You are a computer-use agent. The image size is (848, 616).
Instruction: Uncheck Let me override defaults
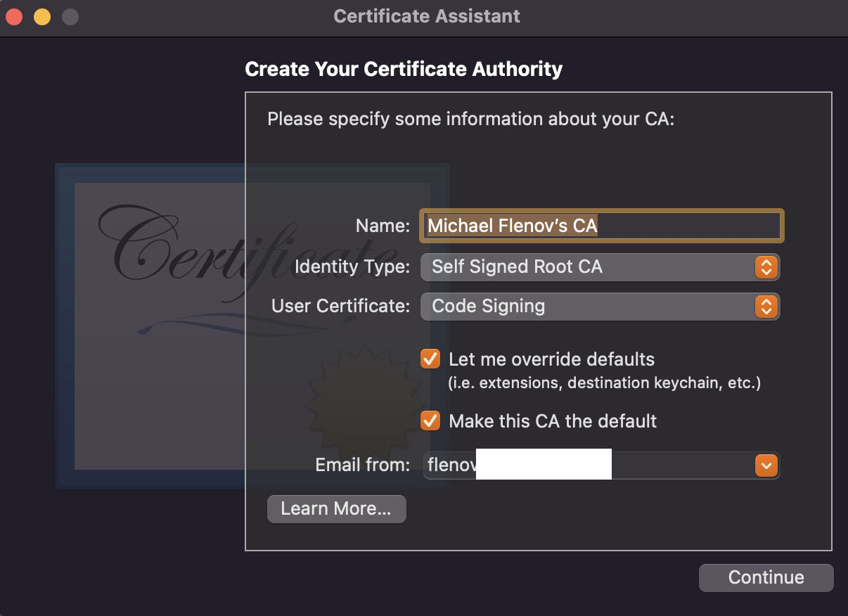pyautogui.click(x=430, y=359)
